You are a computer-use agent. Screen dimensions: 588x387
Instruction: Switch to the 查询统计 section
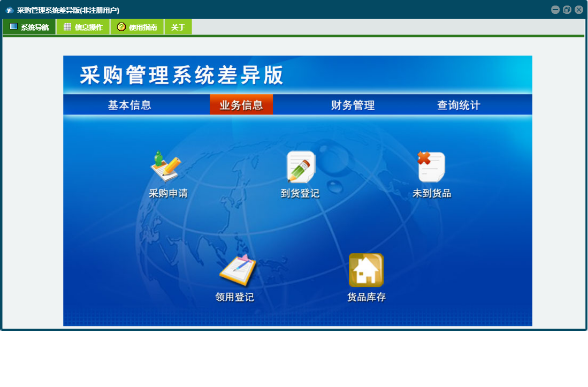pos(459,105)
